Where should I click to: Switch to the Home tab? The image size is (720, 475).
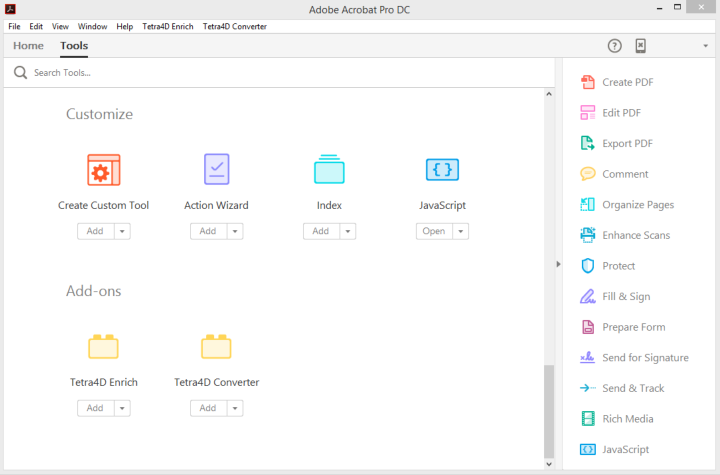[28, 45]
